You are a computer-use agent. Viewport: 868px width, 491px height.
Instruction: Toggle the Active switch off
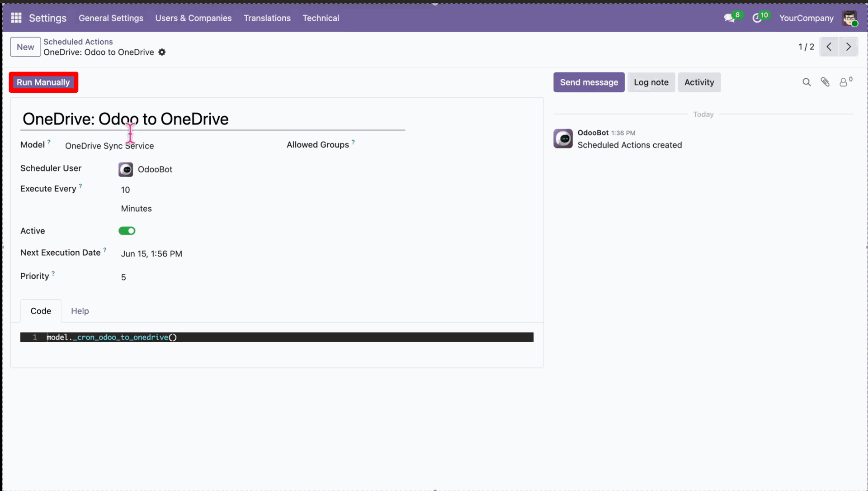point(127,231)
